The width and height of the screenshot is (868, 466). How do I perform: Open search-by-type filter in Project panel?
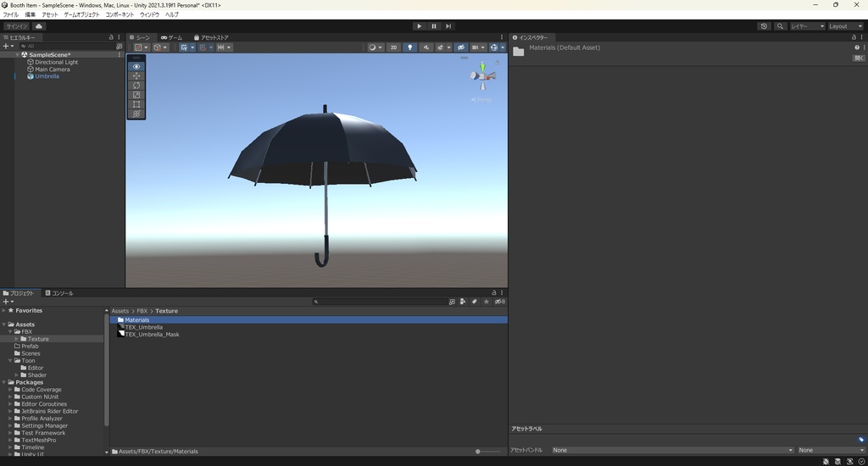coord(463,302)
